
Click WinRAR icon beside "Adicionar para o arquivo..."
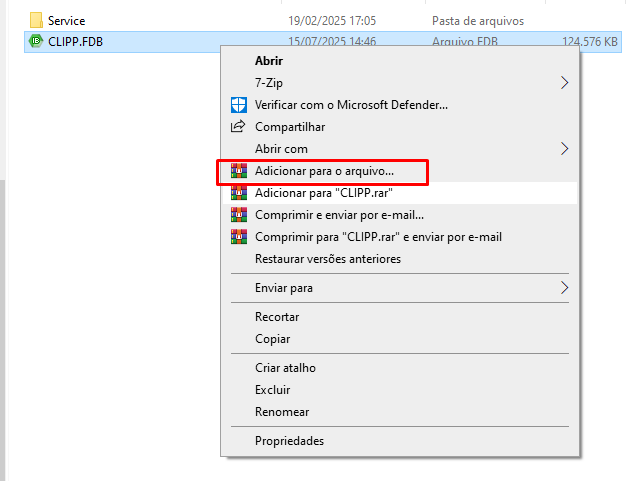[x=238, y=171]
